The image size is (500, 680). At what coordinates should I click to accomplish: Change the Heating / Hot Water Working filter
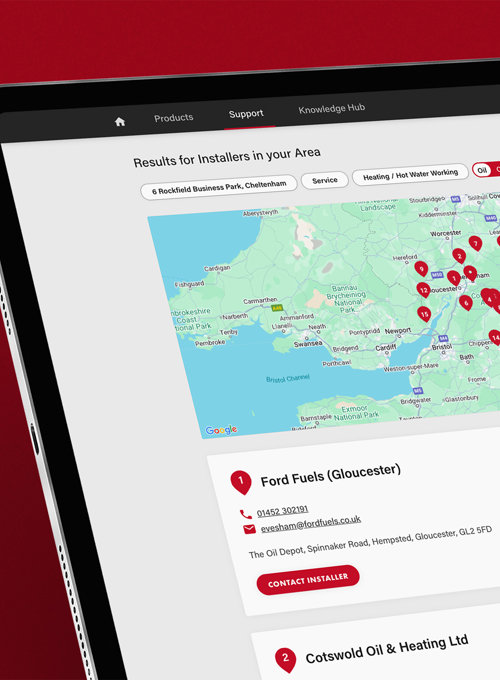411,174
